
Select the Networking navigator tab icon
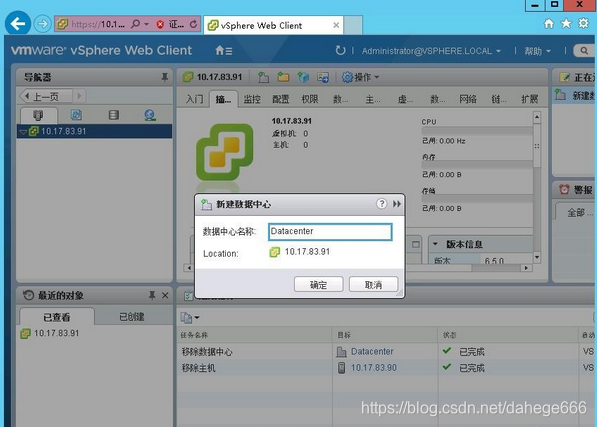(150, 115)
